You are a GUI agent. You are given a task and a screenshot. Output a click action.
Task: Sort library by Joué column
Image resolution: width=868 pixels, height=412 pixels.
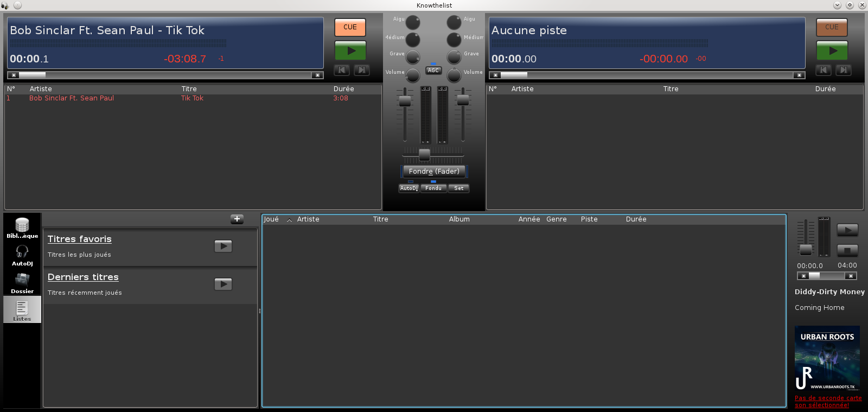tap(278, 219)
